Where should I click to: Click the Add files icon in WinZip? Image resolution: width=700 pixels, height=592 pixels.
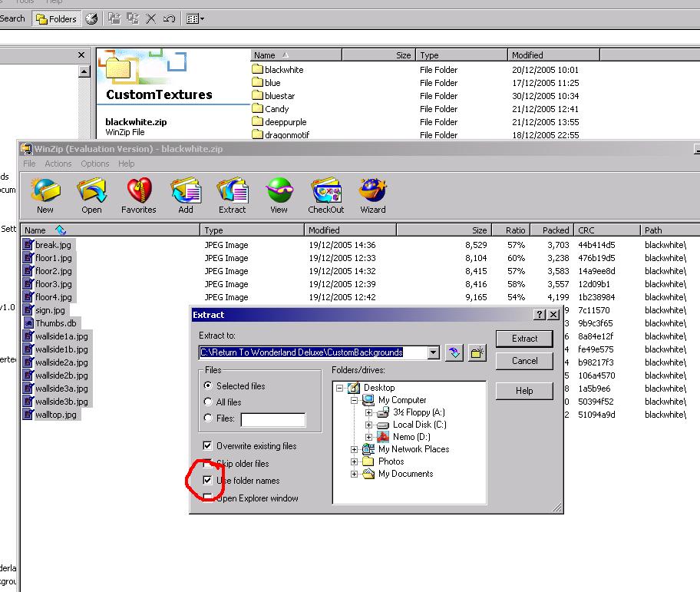click(186, 195)
